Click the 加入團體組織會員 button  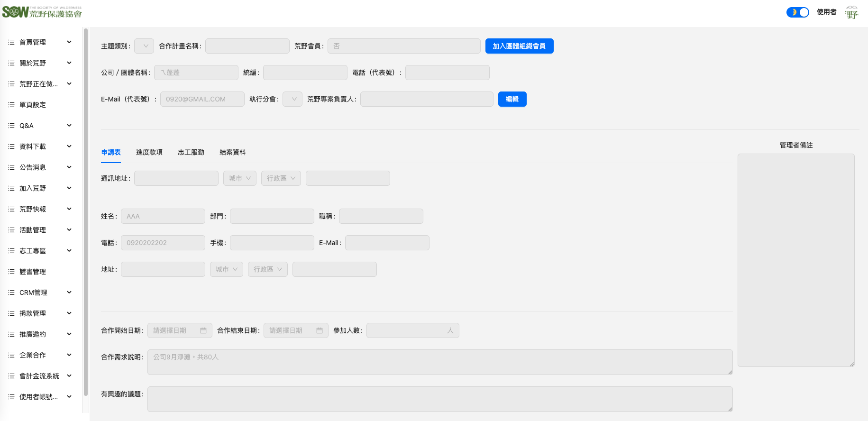pyautogui.click(x=519, y=46)
